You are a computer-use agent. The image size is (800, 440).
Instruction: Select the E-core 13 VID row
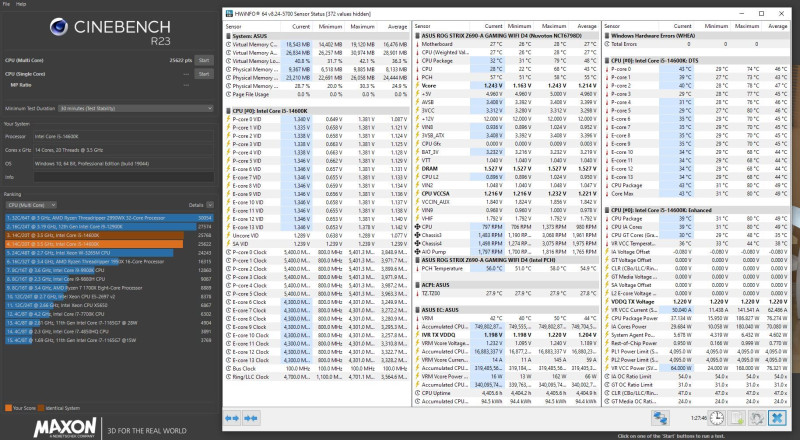(x=317, y=227)
